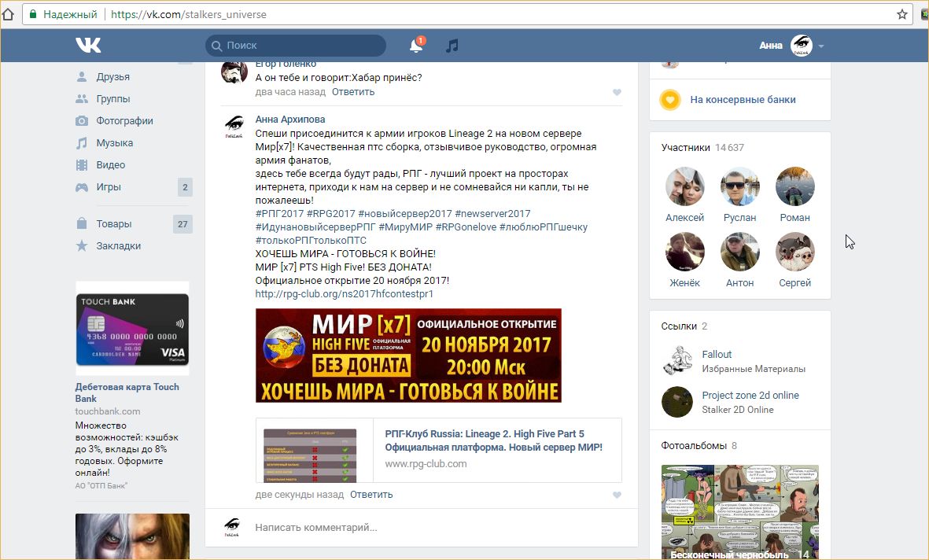Click hashtag #толькоРПГтолькоПТС
This screenshot has height=560, width=929.
pyautogui.click(x=311, y=241)
